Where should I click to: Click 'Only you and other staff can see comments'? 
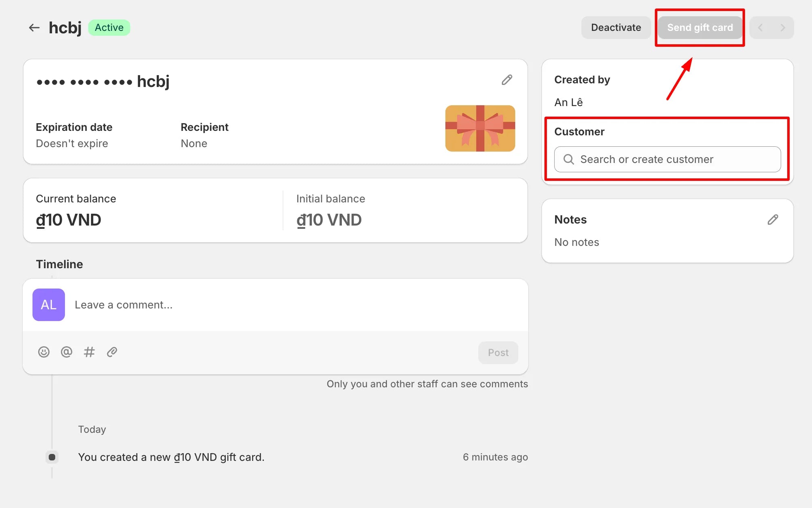click(428, 384)
